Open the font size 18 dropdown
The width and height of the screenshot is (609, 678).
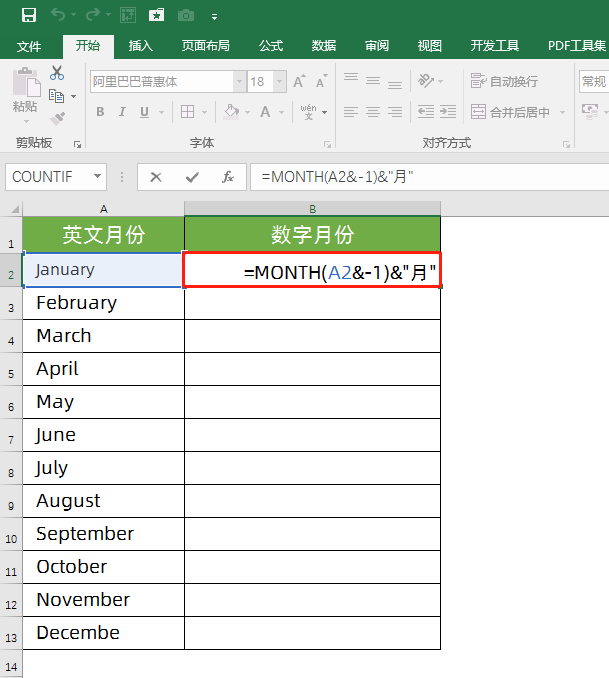[x=279, y=82]
